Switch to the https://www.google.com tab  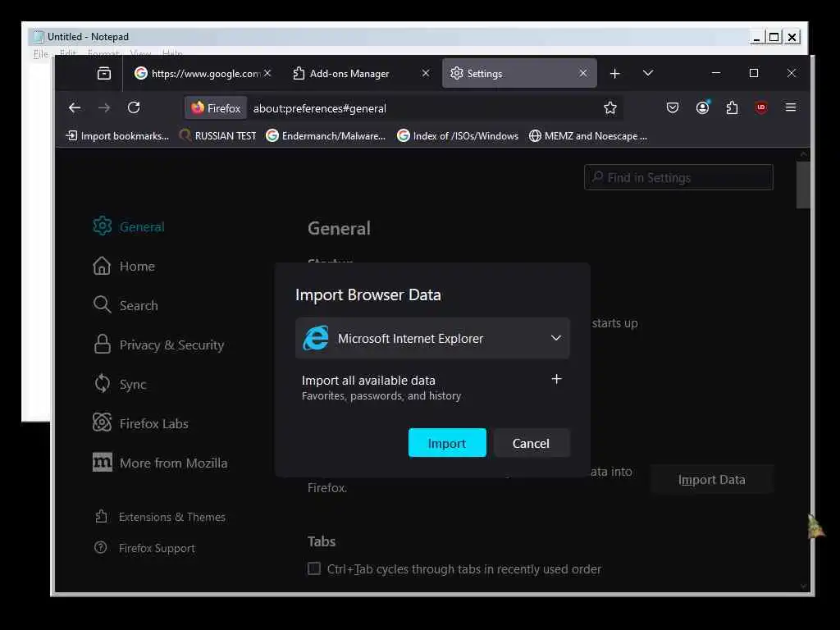[x=203, y=73]
